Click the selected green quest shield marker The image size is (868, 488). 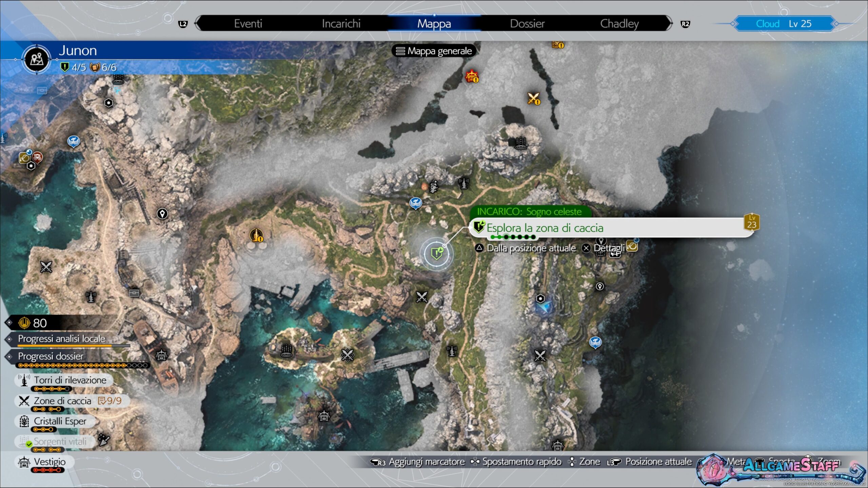point(437,253)
